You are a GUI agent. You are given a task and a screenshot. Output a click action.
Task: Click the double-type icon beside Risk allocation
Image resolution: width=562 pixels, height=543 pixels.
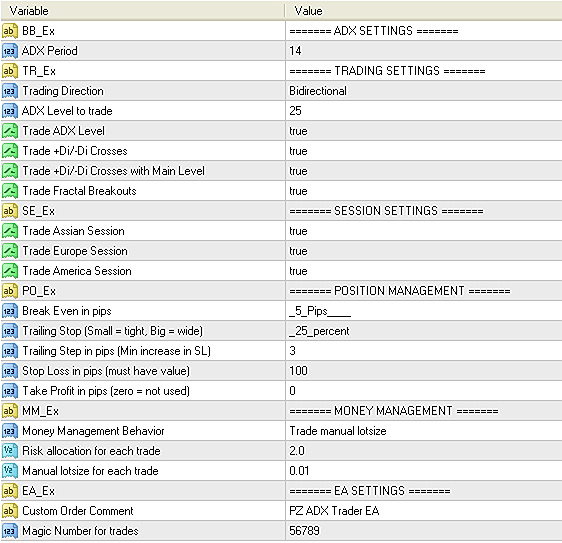pos(10,451)
